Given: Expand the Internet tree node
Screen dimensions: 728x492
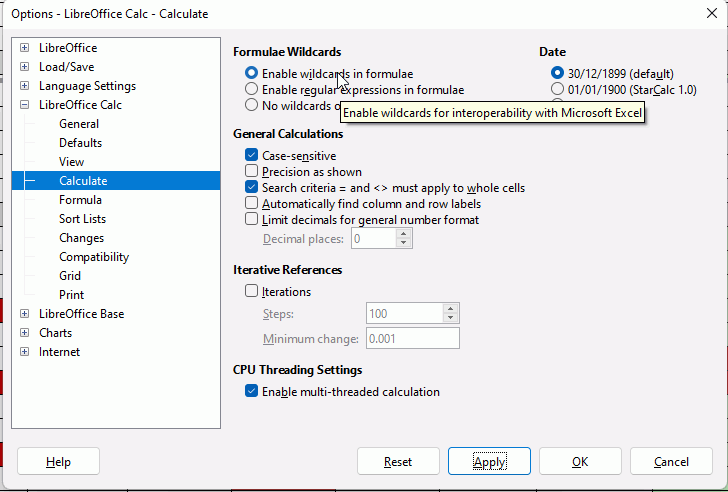Looking at the screenshot, I should (x=25, y=352).
